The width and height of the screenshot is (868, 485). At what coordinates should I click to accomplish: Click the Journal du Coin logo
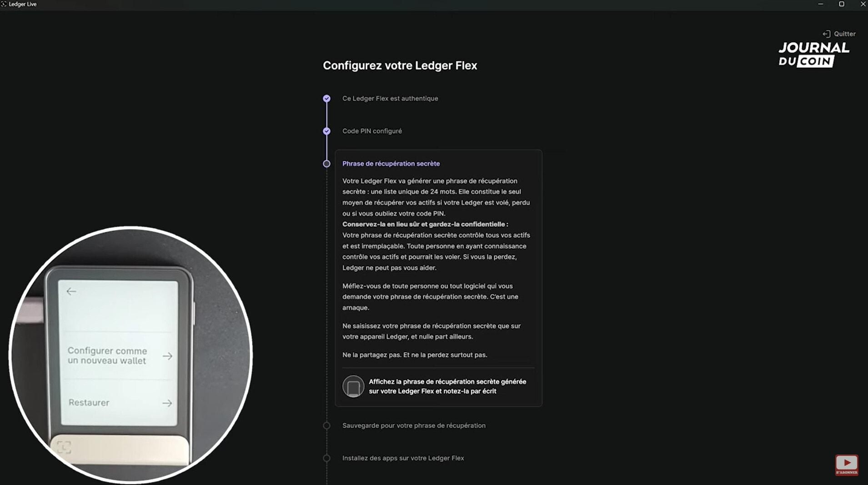pyautogui.click(x=813, y=55)
